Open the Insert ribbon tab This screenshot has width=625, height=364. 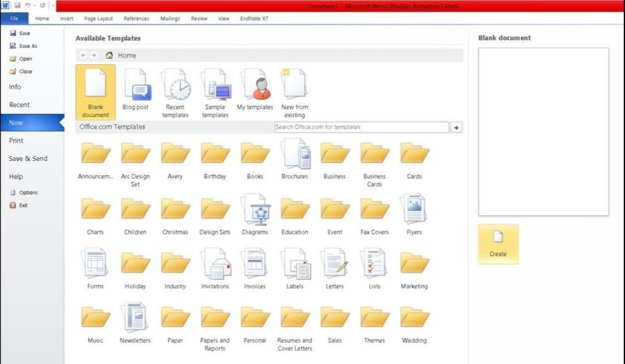click(67, 18)
